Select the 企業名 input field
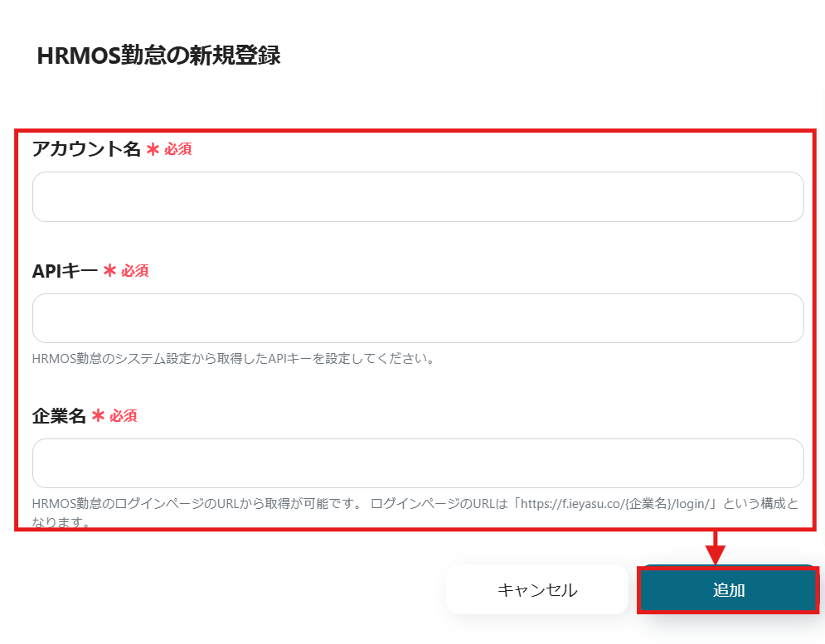 coord(418,463)
